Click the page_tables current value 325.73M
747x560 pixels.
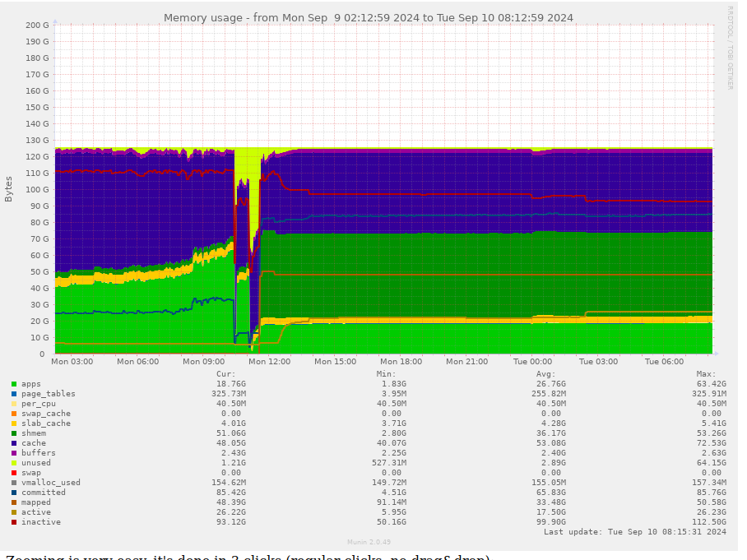tap(229, 394)
